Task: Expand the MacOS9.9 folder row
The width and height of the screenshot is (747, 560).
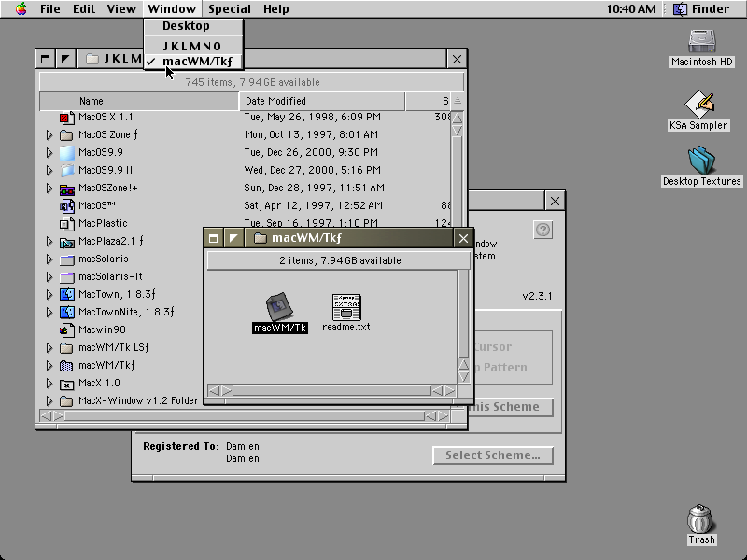Action: pyautogui.click(x=49, y=152)
